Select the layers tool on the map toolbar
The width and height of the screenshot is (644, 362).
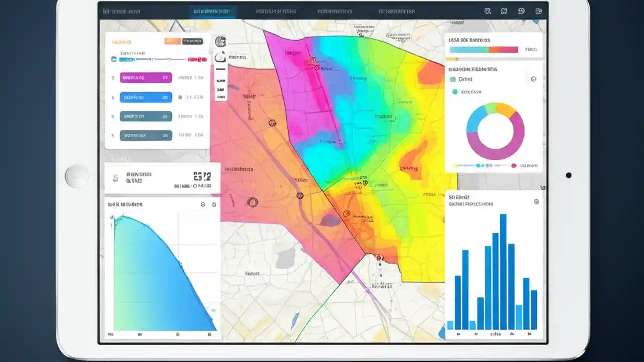point(220,41)
